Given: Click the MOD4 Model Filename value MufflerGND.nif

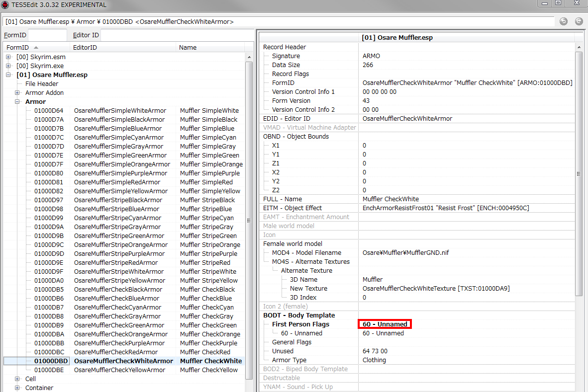Looking at the screenshot, I should tap(405, 253).
